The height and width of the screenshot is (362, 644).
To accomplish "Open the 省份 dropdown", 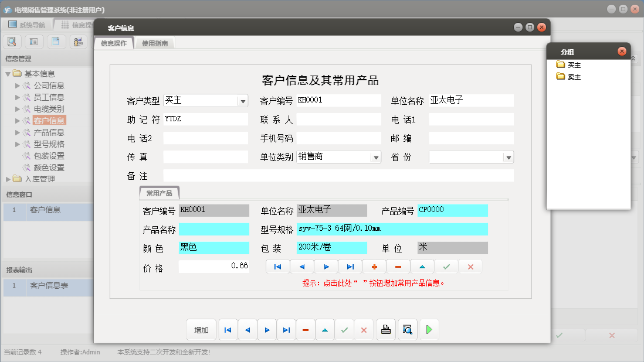I will coord(508,156).
